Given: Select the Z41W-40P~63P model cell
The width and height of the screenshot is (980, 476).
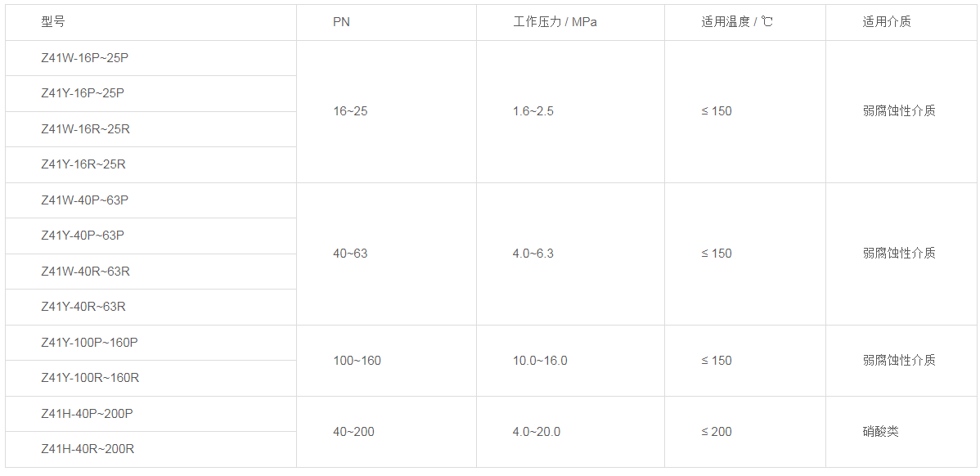Looking at the screenshot, I should click(x=85, y=200).
